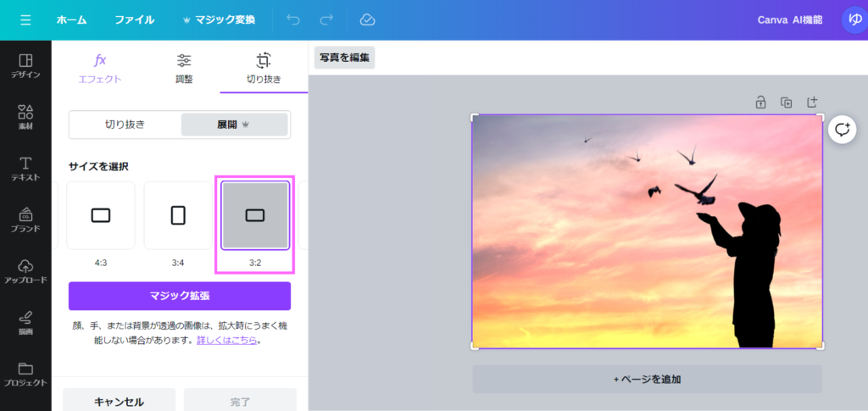868x411 pixels.
Task: Select the 3:4 portrait ratio option
Action: [178, 216]
